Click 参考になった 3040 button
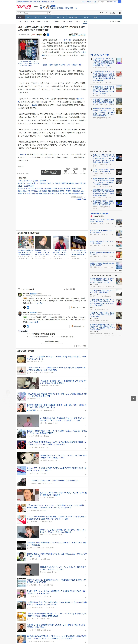 [x=78, y=307]
